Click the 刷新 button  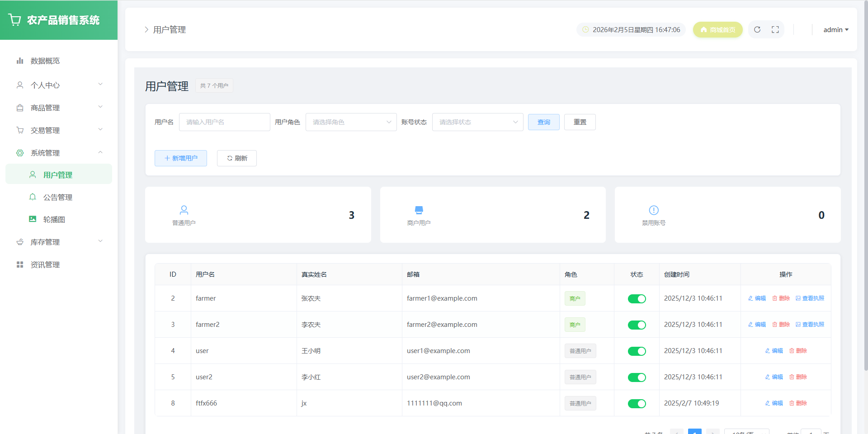237,158
